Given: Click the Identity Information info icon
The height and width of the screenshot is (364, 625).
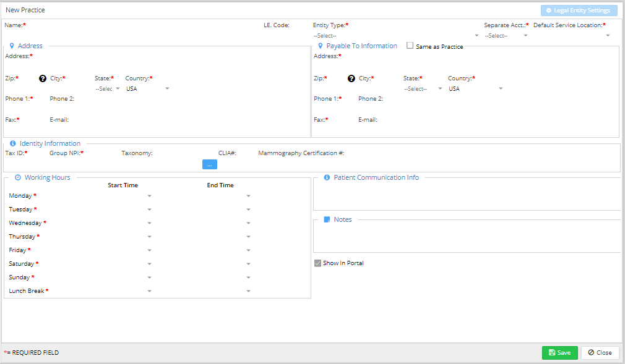Looking at the screenshot, I should [x=13, y=143].
